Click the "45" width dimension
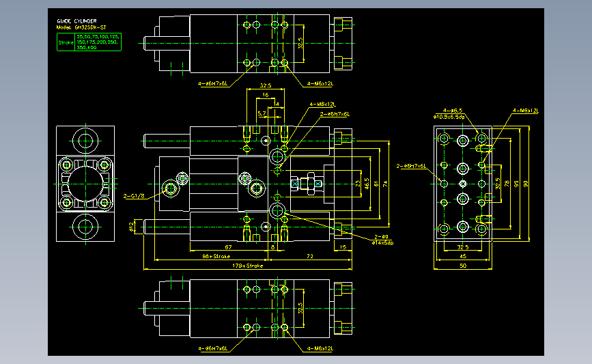The width and height of the screenshot is (592, 364). coord(463,256)
